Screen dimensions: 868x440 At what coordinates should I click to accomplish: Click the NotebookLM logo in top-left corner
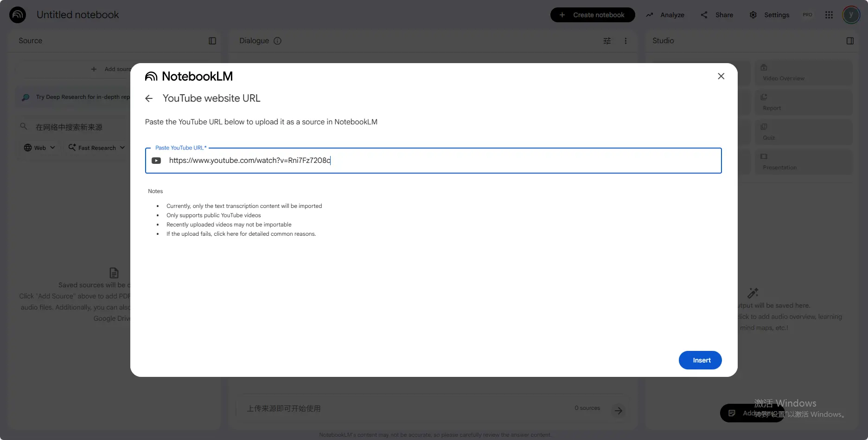pos(18,15)
